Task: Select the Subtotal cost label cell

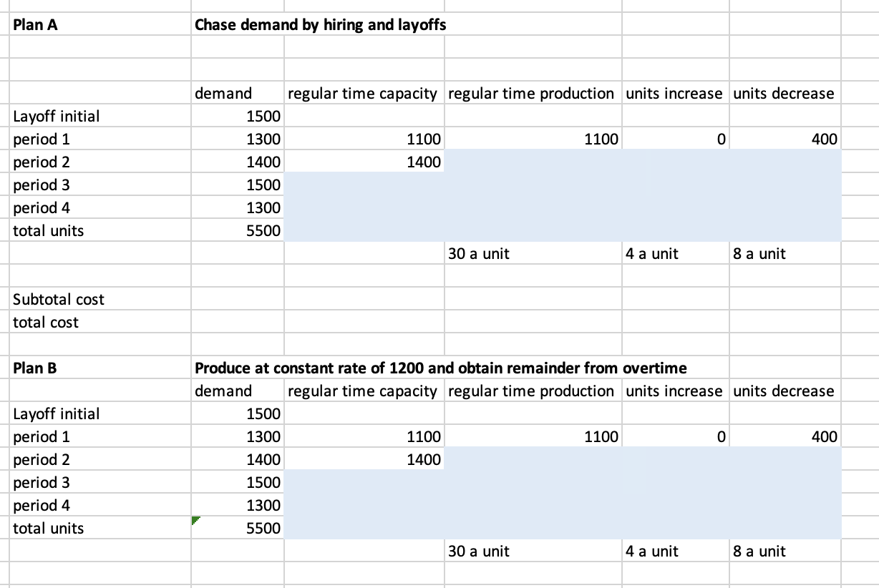Action: 57,299
